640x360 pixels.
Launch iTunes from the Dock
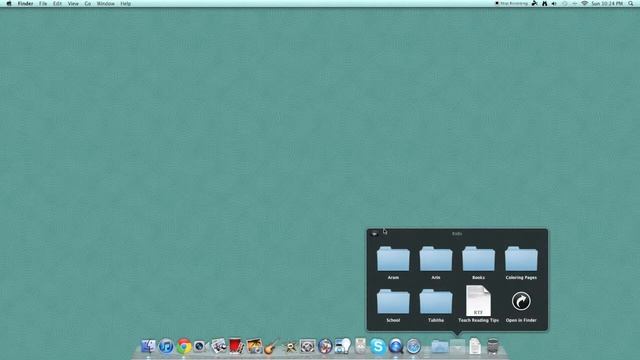pos(166,347)
